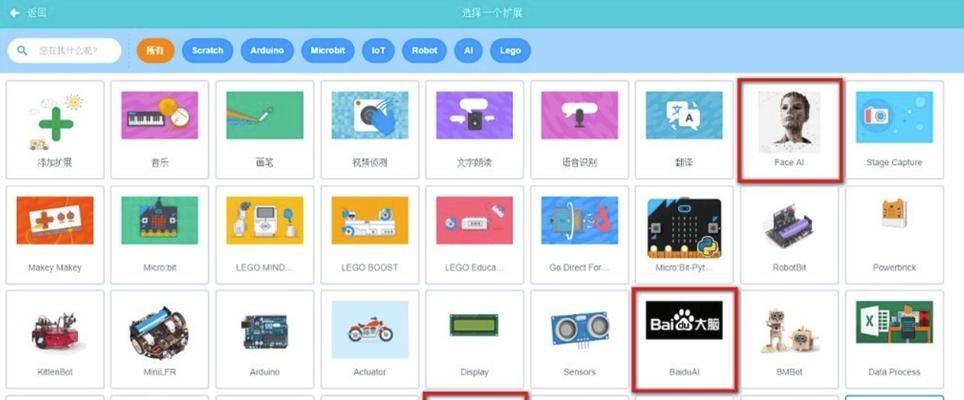The height and width of the screenshot is (400, 964).
Task: Choose the Actuator extension
Action: [369, 339]
